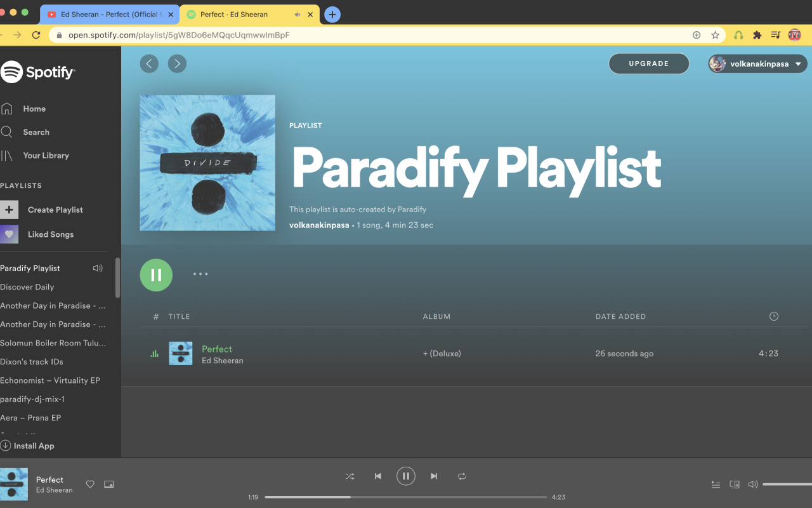Open the browser profile avatar
Screen dimensions: 812x508
[x=794, y=35]
